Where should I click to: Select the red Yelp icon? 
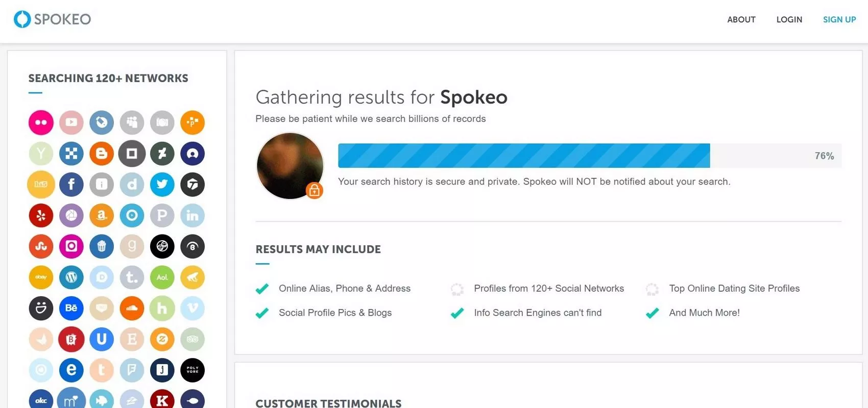pos(41,215)
